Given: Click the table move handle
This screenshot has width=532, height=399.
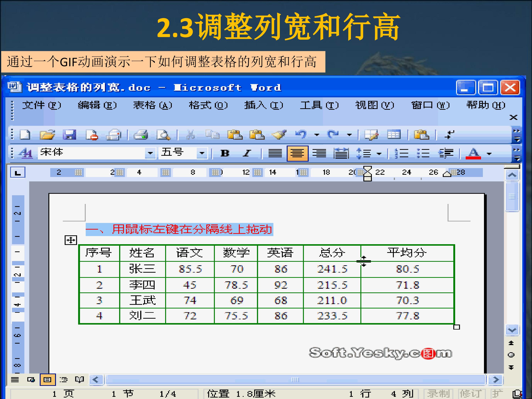Looking at the screenshot, I should [x=71, y=240].
